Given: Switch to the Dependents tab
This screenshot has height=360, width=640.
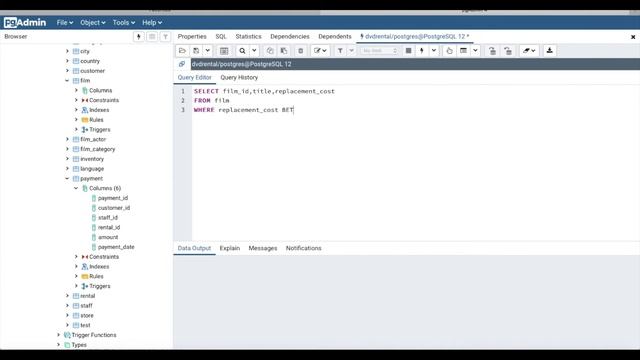Looking at the screenshot, I should coord(335,36).
